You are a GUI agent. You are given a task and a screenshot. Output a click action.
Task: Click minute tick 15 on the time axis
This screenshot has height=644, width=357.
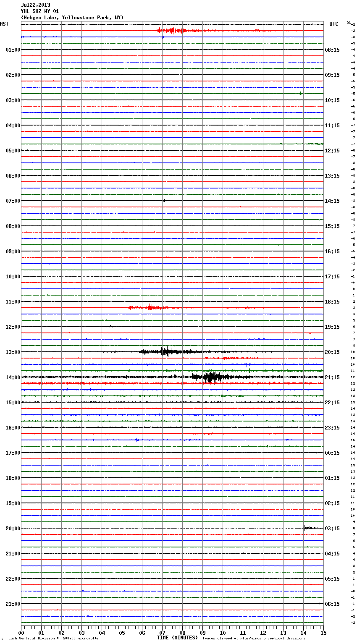point(323,633)
